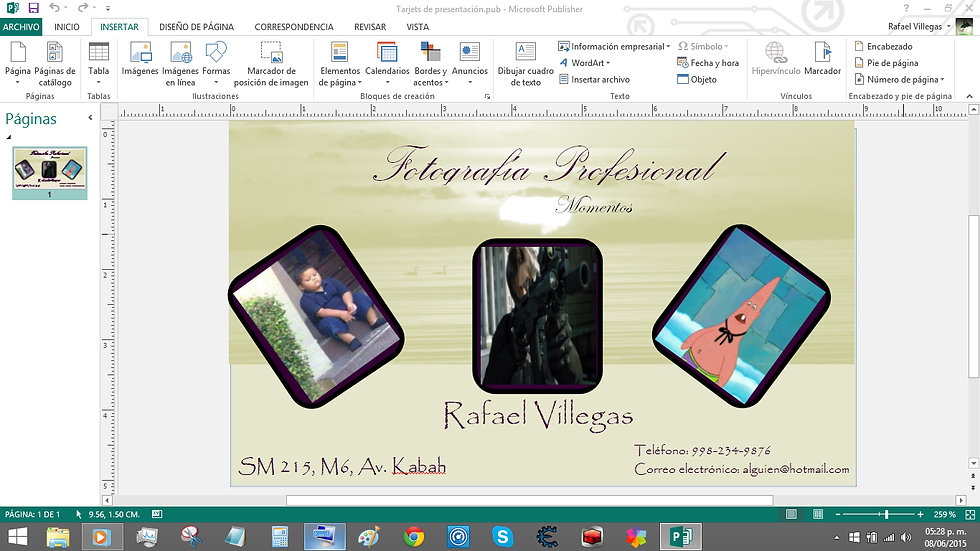Viewport: 980px width, 551px height.
Task: Switch to two-page spread view
Action: pyautogui.click(x=818, y=514)
